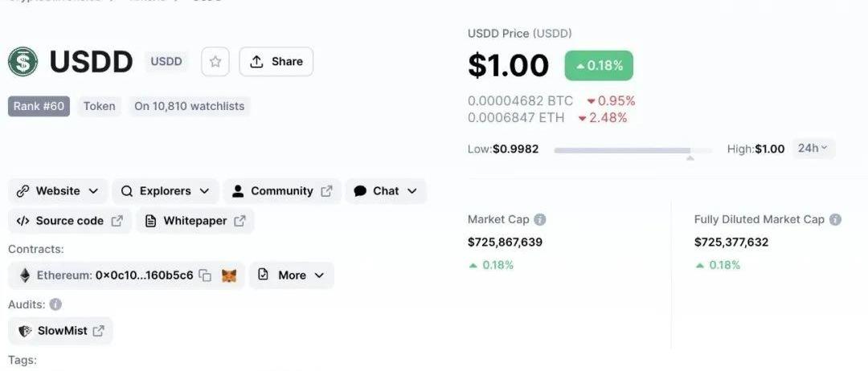Copy the Ethereum contract address
Viewport: 868px width, 371px height.
coord(206,275)
